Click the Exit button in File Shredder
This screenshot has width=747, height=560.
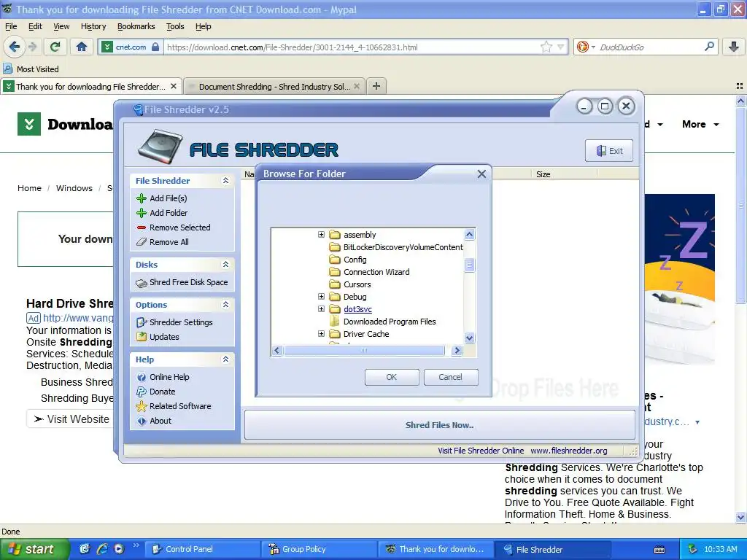(x=609, y=151)
